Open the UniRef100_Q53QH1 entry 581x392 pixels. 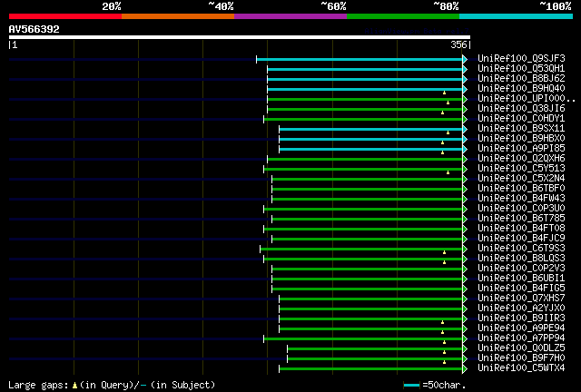click(x=521, y=69)
